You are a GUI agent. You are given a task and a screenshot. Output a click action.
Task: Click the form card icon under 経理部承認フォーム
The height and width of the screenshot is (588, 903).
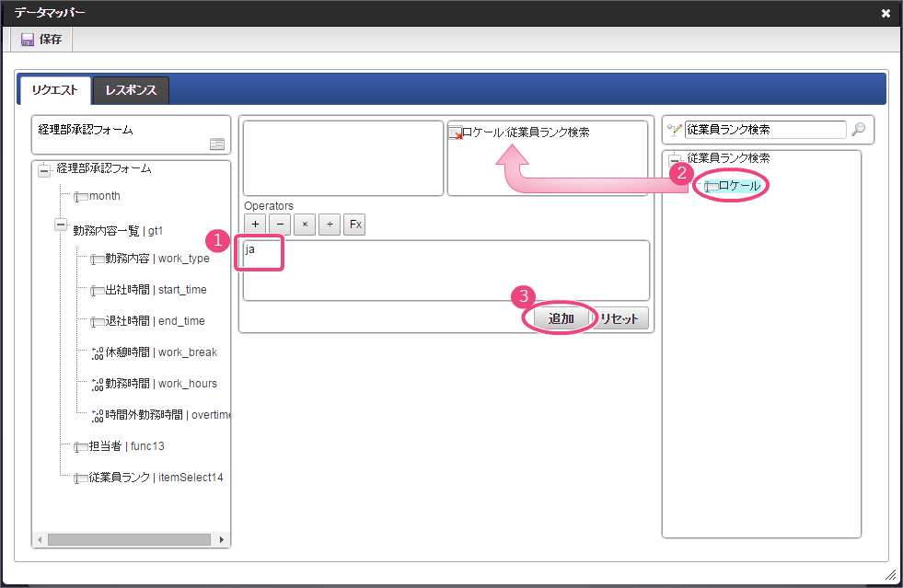click(x=217, y=144)
